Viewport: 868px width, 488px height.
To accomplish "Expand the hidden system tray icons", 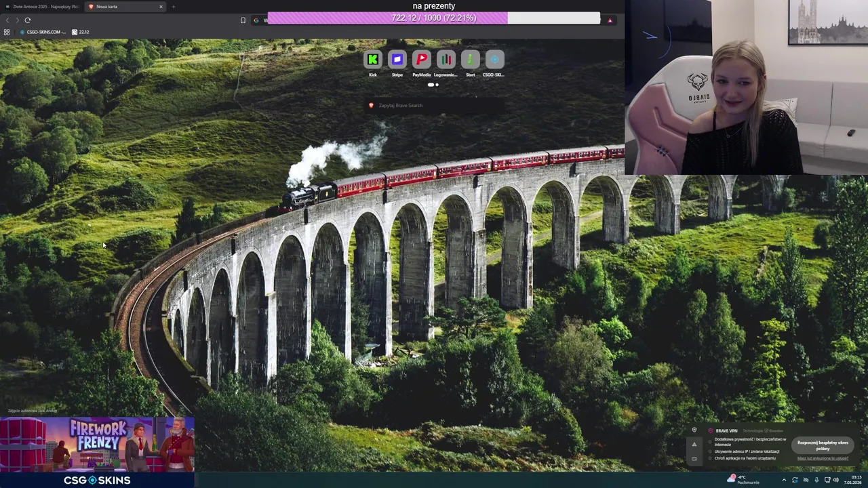I will pos(784,480).
